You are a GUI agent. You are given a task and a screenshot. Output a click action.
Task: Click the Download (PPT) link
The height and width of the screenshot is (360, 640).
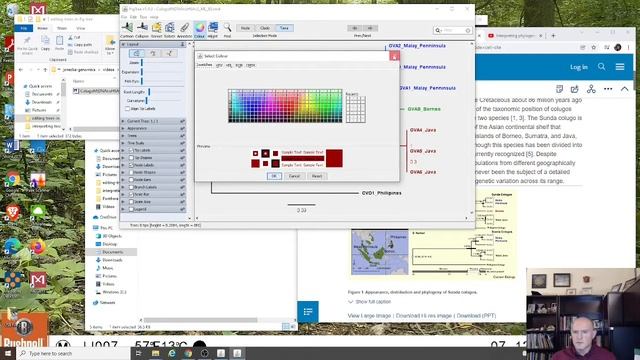point(476,316)
